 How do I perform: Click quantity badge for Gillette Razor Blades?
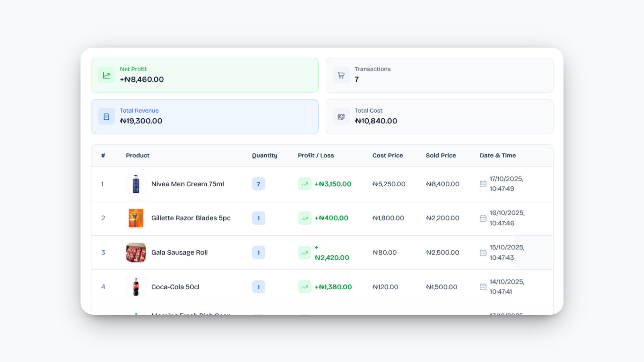pyautogui.click(x=259, y=218)
